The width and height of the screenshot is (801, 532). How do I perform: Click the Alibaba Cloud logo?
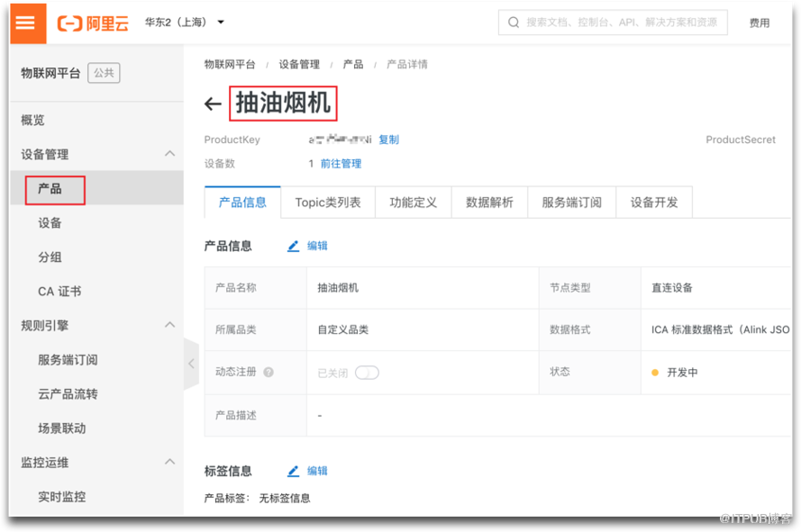click(x=93, y=23)
